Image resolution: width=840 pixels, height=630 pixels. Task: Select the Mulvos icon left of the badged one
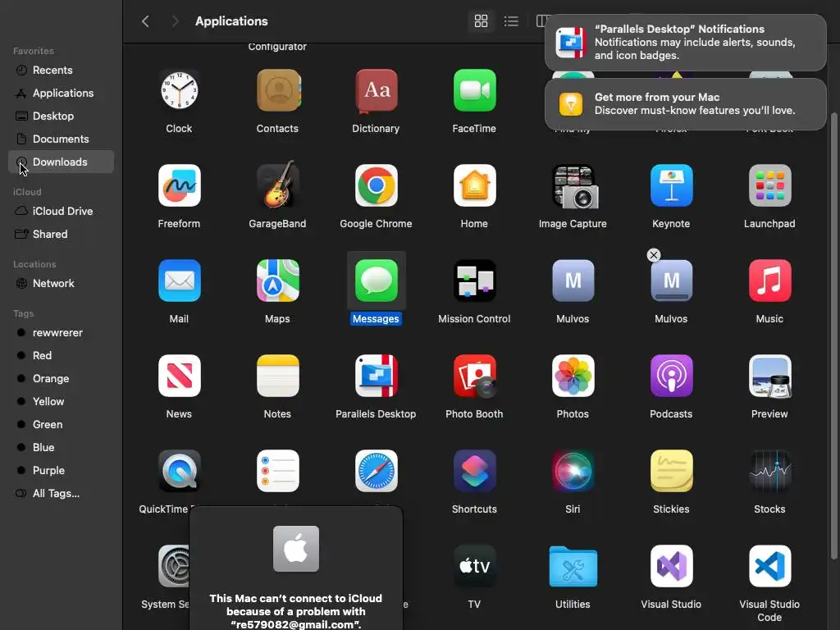pyautogui.click(x=573, y=281)
